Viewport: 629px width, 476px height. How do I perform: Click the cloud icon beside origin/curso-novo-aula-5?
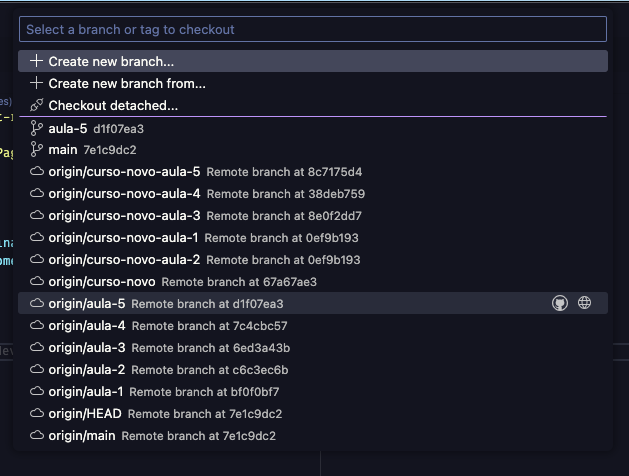(37, 172)
